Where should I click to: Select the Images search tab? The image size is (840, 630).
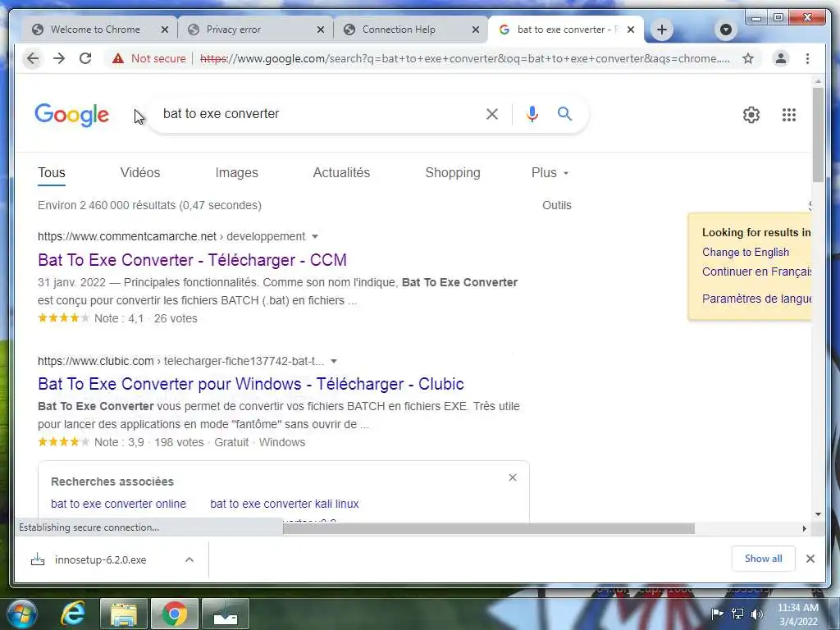(237, 172)
